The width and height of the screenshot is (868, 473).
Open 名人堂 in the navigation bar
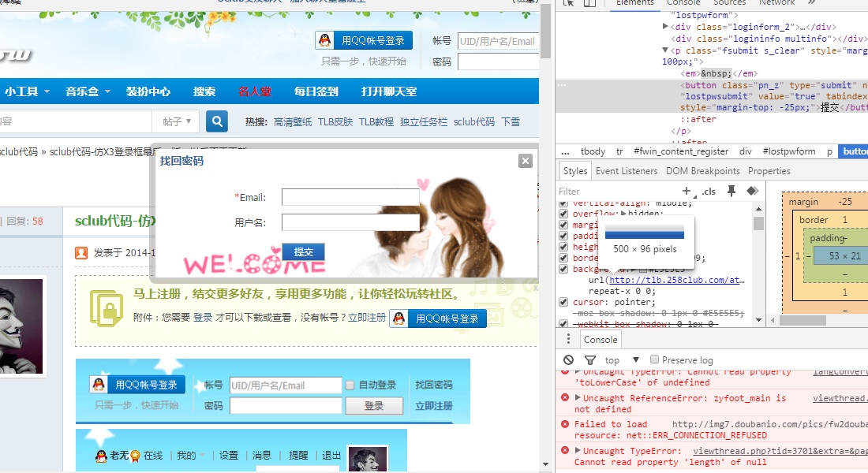point(255,91)
